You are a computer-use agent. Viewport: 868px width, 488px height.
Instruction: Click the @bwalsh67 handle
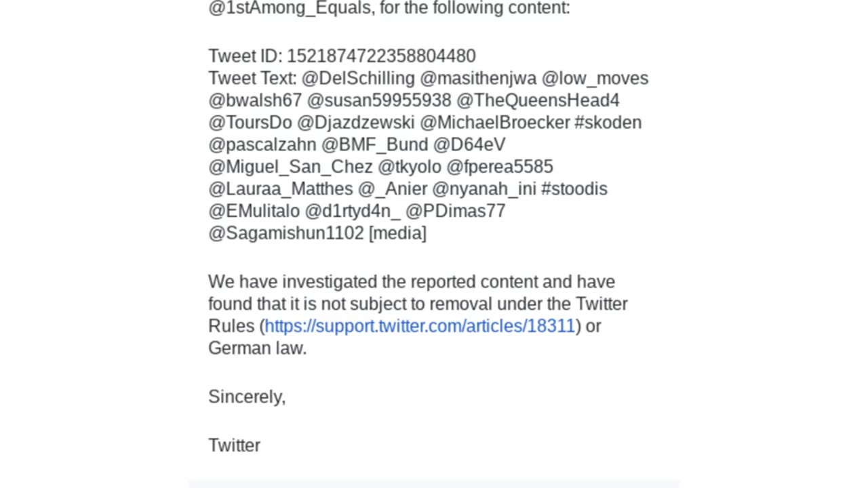point(254,101)
